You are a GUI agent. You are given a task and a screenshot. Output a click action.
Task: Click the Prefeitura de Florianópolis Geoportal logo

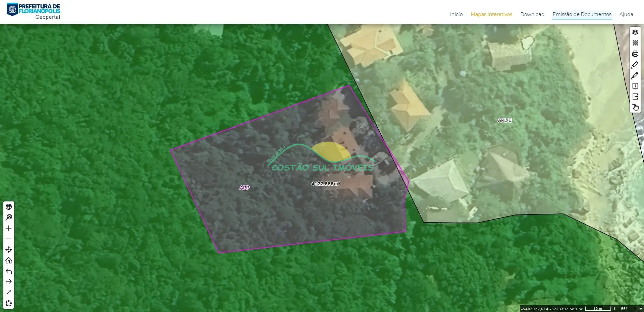pyautogui.click(x=34, y=11)
